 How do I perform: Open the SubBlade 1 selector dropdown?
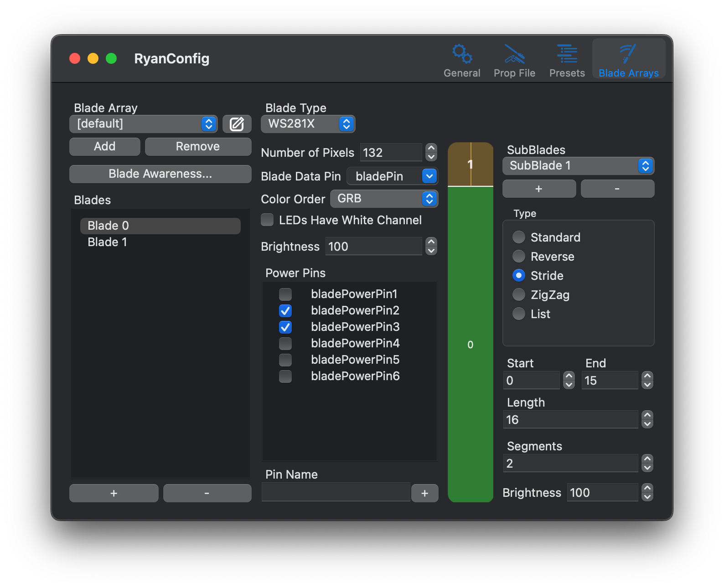click(578, 166)
